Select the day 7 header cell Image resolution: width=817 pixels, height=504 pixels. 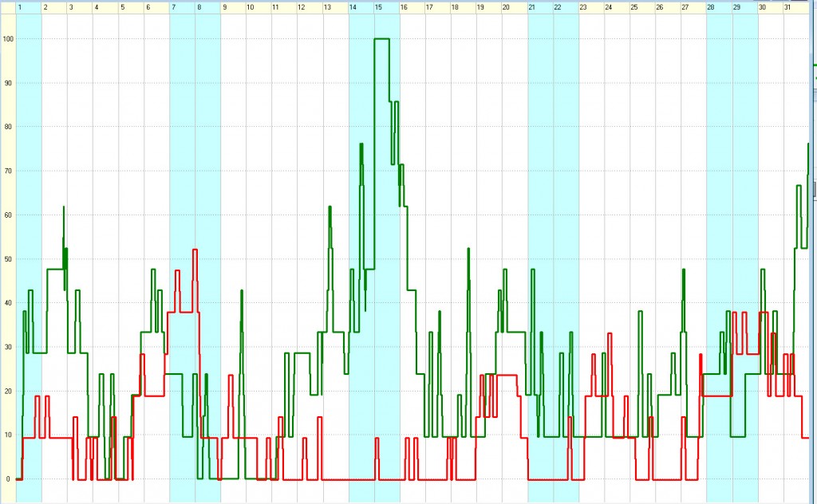click(x=183, y=7)
